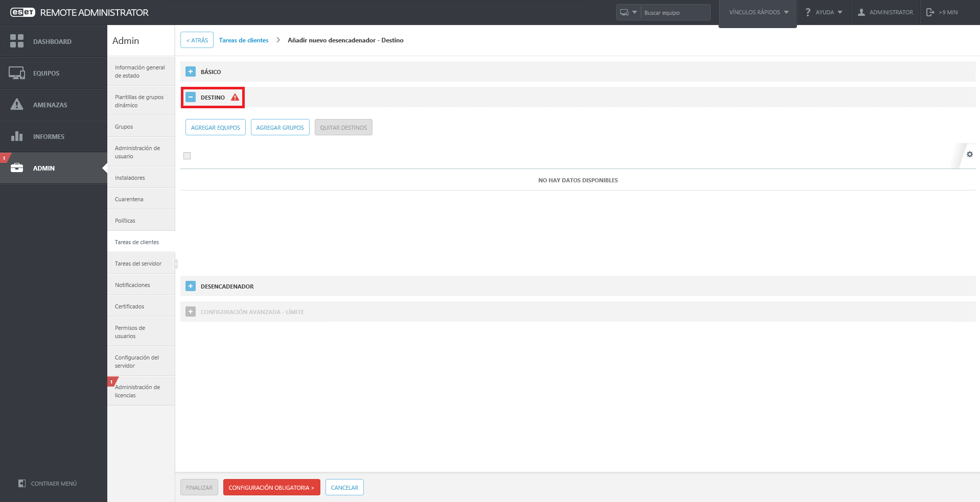
Task: Click the No hay datos disponibles message
Action: click(x=578, y=180)
